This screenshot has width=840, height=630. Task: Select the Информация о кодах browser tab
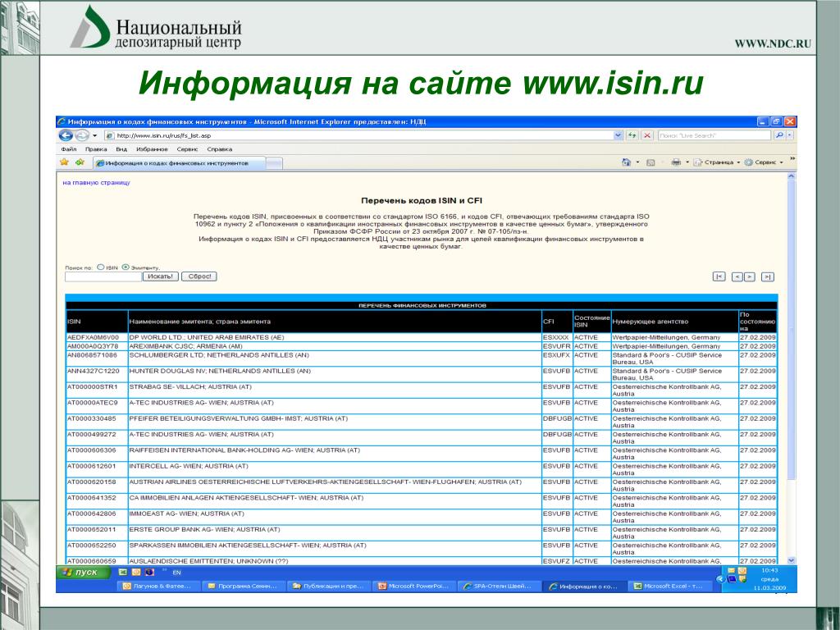tap(179, 163)
